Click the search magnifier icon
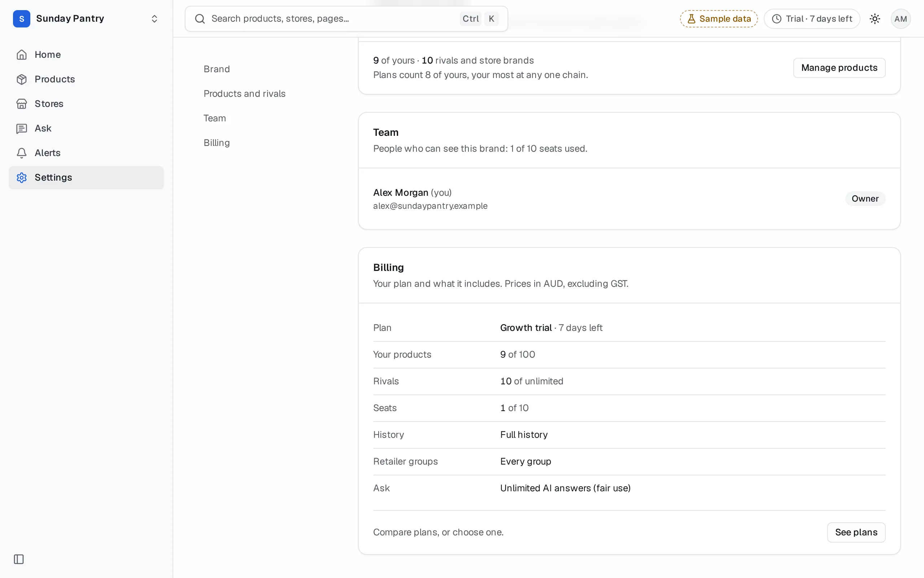 click(x=200, y=19)
